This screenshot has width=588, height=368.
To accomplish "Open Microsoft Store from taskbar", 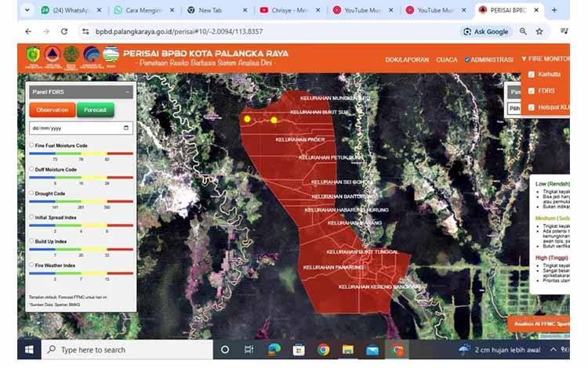I will click(x=299, y=350).
